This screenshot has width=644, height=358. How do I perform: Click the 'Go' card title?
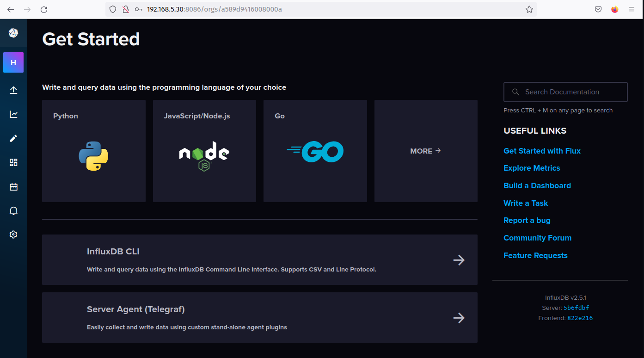click(x=280, y=116)
